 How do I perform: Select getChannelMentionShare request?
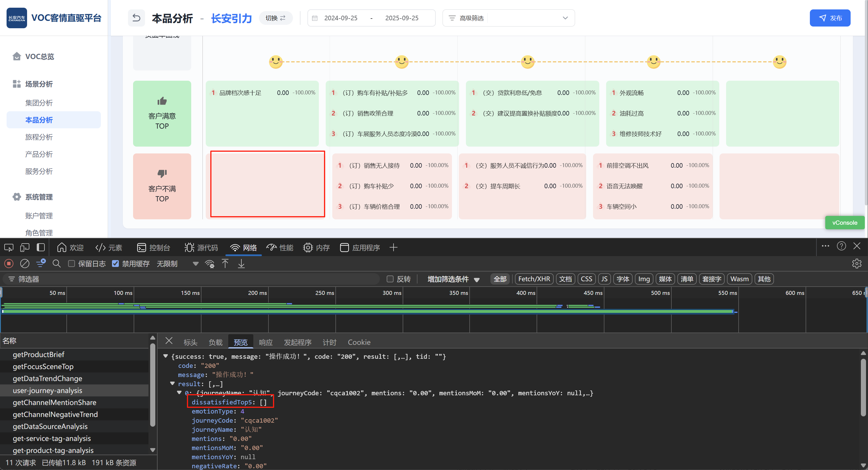tap(55, 402)
